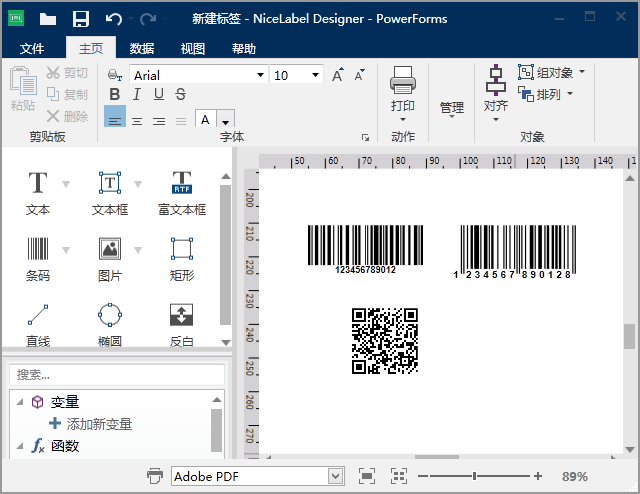Open the font size 10 dropdown

315,75
